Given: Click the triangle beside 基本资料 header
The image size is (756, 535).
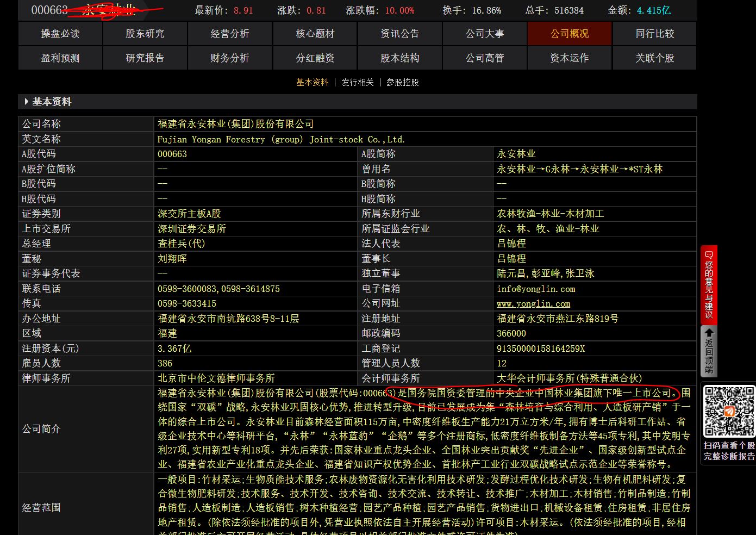Looking at the screenshot, I should (x=26, y=102).
